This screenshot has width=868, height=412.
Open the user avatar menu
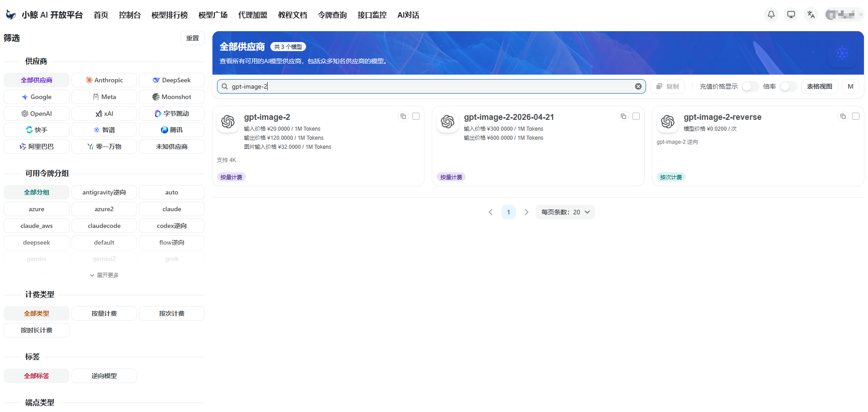844,14
